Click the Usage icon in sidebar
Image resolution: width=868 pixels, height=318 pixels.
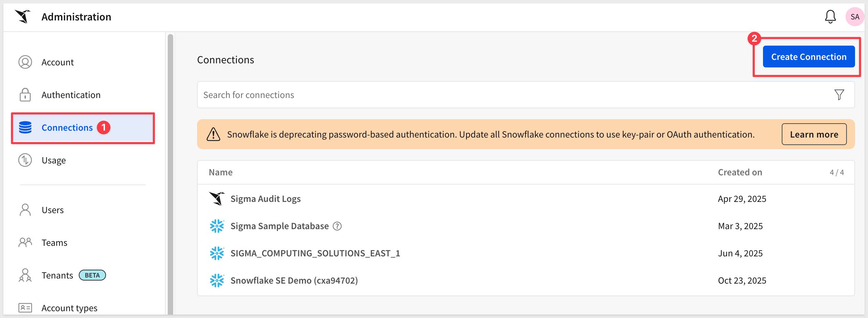(x=25, y=160)
